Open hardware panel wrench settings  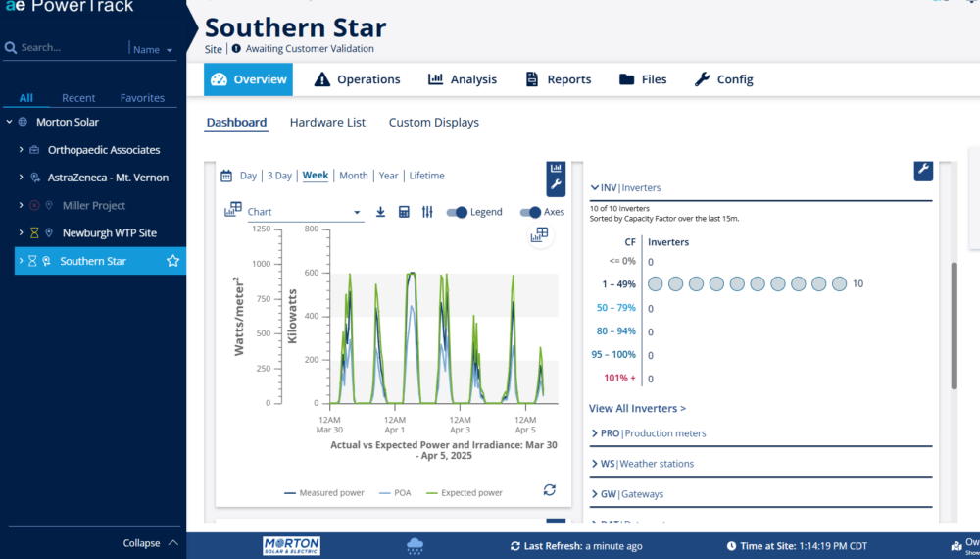(923, 170)
